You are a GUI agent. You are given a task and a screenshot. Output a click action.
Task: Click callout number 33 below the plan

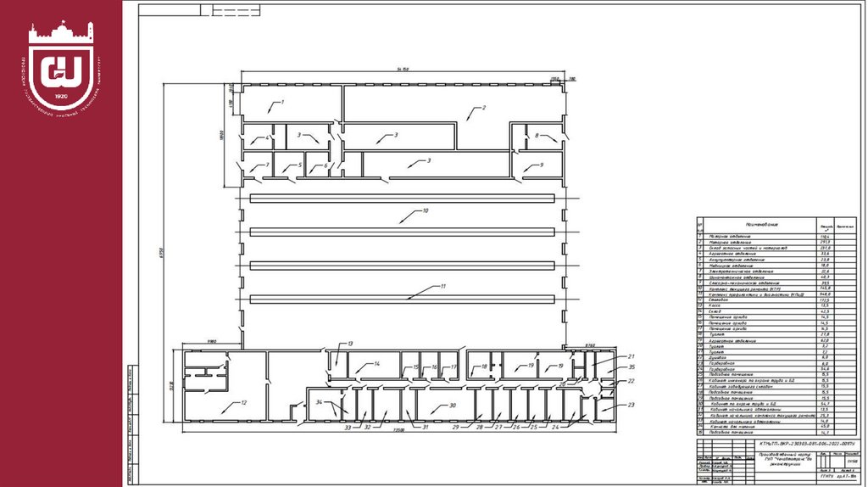point(348,428)
